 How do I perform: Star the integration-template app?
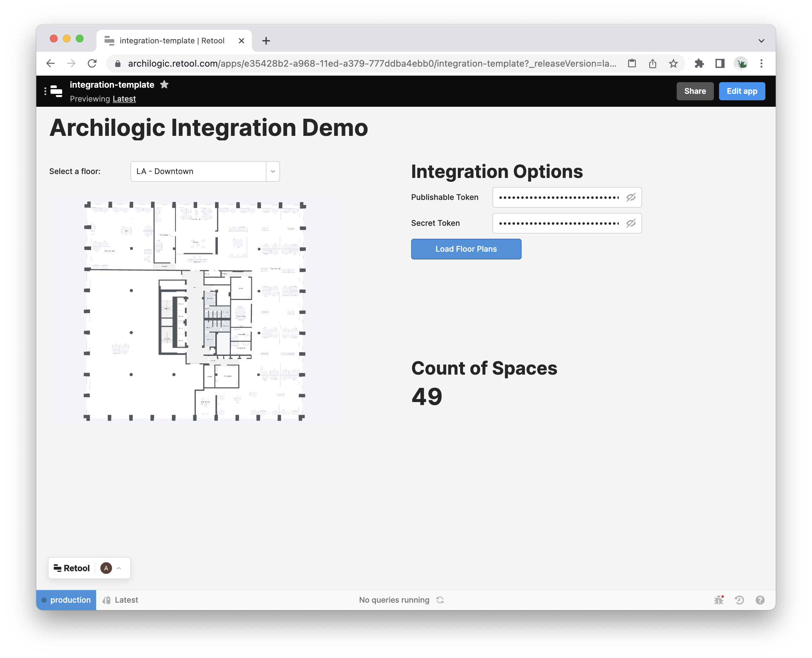tap(164, 84)
